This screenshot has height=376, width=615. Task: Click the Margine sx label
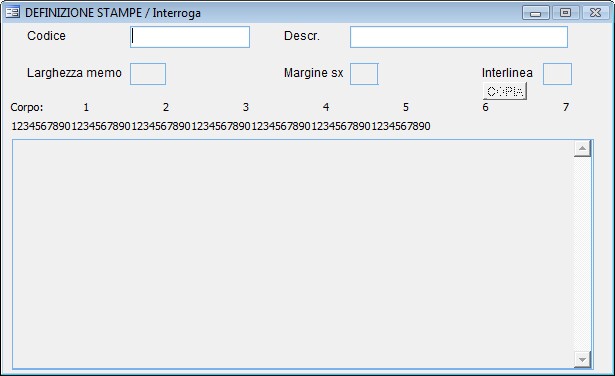[313, 73]
